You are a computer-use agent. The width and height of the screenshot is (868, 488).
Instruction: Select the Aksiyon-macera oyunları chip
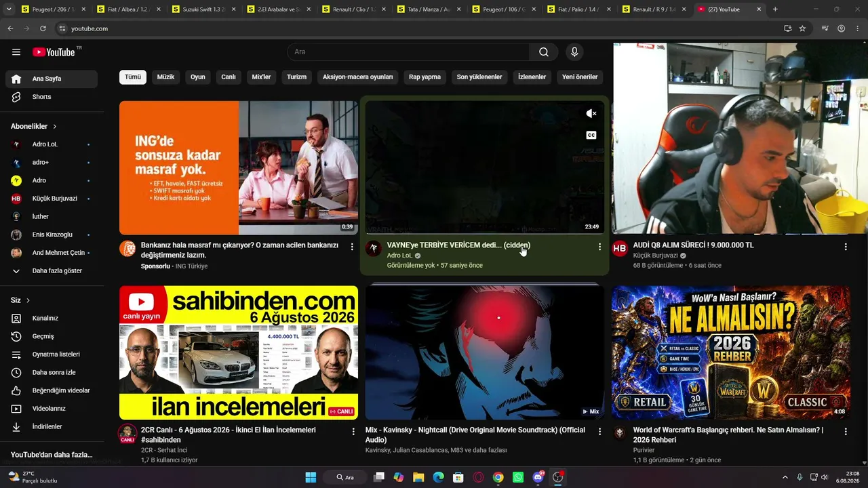pos(358,77)
